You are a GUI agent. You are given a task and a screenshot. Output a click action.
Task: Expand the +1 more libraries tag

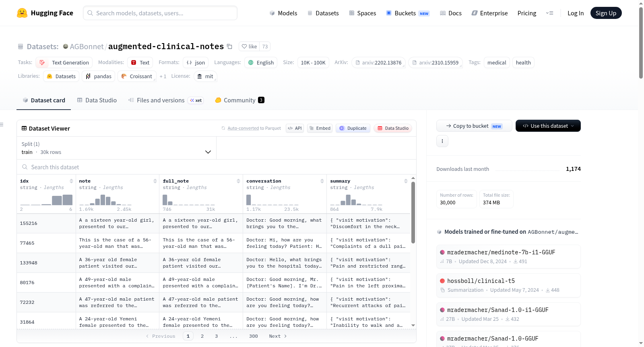[163, 76]
